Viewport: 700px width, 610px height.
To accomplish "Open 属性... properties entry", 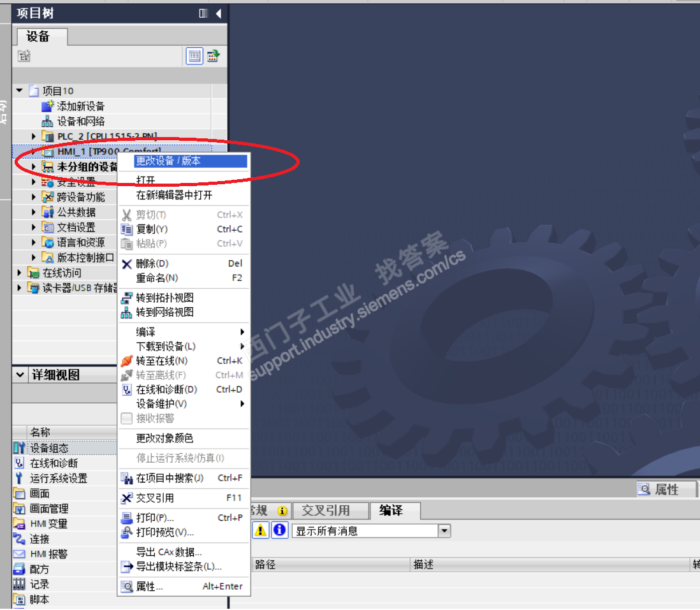I will pos(149,587).
